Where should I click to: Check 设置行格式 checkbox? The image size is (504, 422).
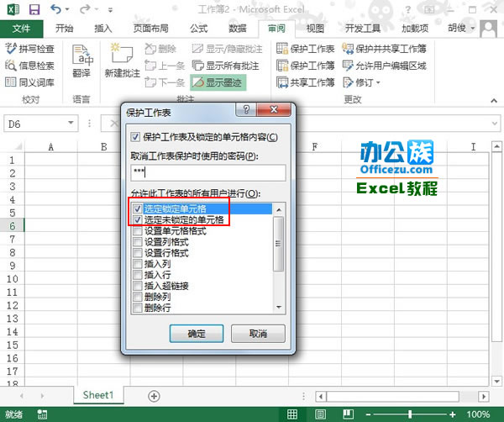click(138, 252)
